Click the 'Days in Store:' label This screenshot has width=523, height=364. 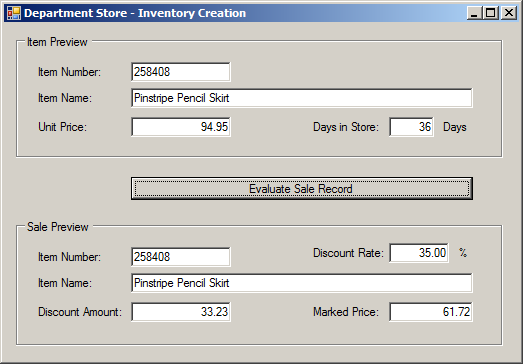click(346, 127)
